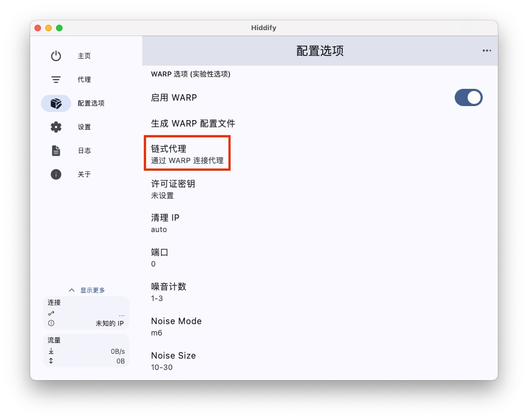The width and height of the screenshot is (528, 420).
Task: Click the 配置选项 box icon
Action: coord(56,103)
